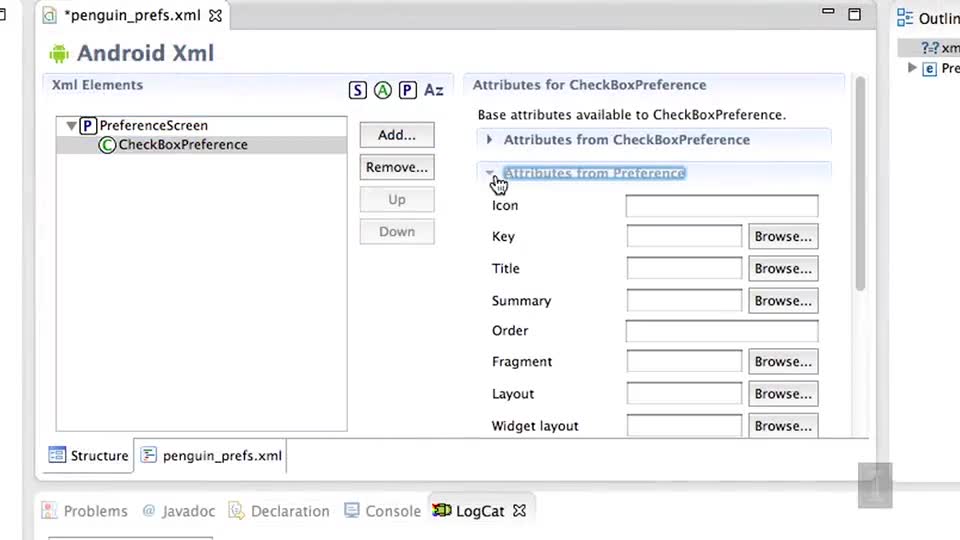Click the penguin_prefs.xml file icon in top tab
This screenshot has width=960, height=540.
pyautogui.click(x=49, y=15)
